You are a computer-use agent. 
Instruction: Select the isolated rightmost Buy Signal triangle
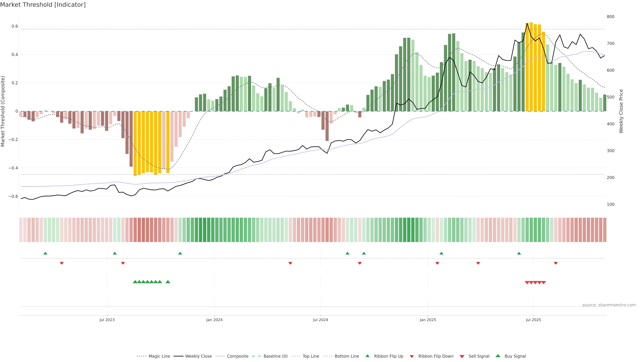coord(168,282)
